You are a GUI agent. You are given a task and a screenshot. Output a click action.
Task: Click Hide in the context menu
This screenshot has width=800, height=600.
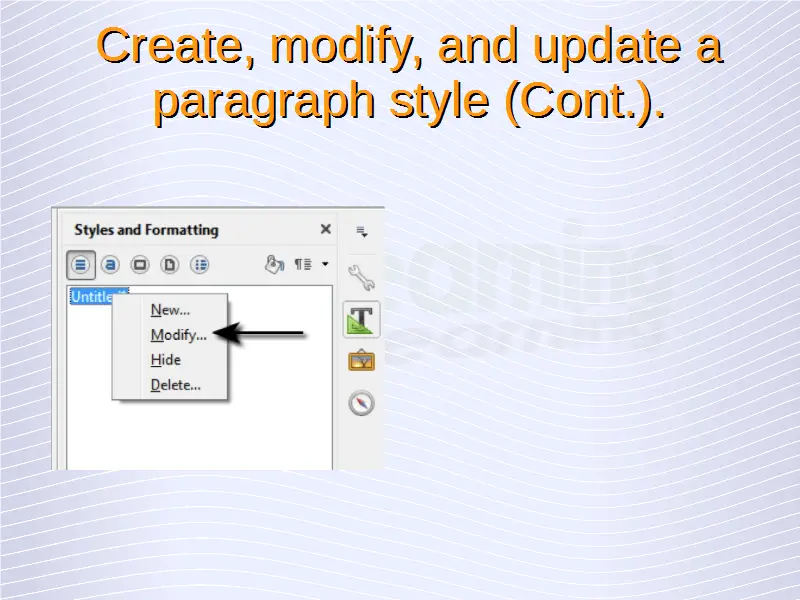click(x=165, y=360)
